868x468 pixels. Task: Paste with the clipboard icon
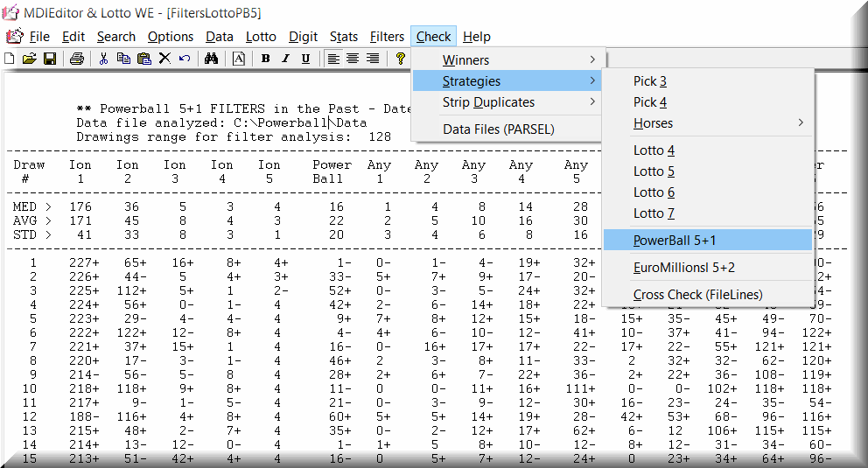[143, 58]
